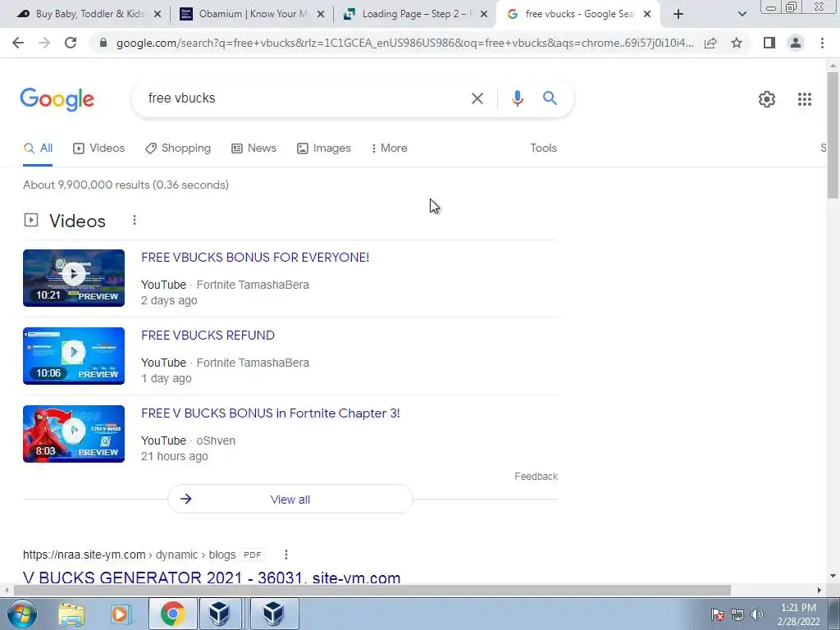The height and width of the screenshot is (630, 840).
Task: Play the 10:21 video thumbnail preview
Action: tap(74, 278)
